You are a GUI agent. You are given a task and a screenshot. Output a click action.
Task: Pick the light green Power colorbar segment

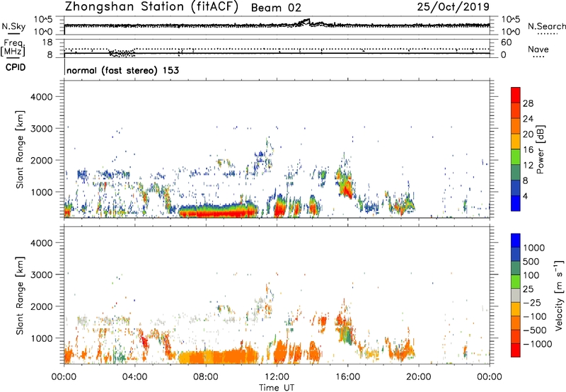516,157
